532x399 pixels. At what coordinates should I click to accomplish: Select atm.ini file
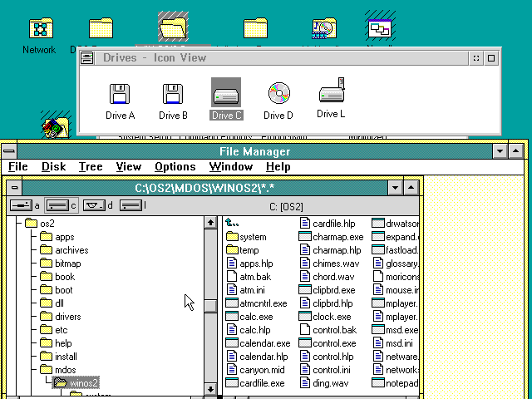(x=246, y=290)
